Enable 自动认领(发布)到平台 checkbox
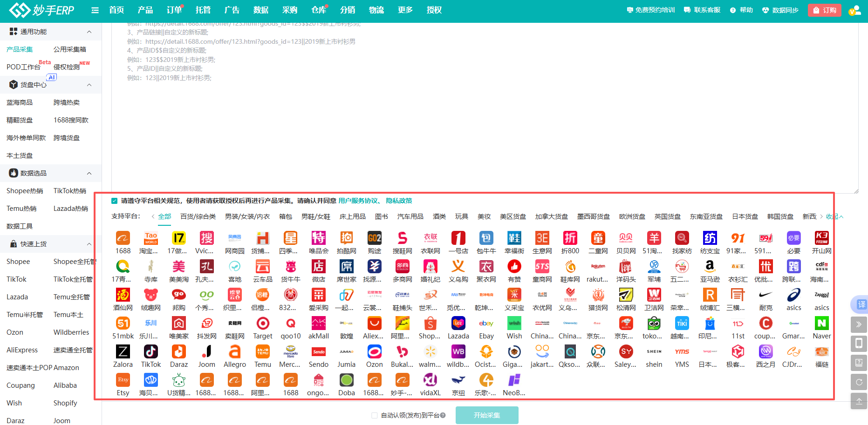 (374, 415)
